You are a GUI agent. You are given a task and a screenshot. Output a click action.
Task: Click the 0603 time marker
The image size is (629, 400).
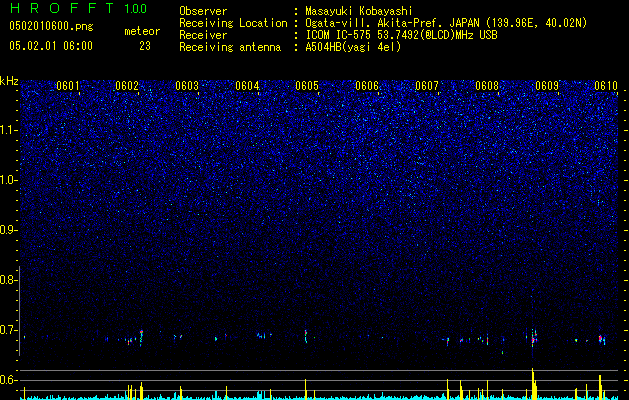[x=187, y=86]
